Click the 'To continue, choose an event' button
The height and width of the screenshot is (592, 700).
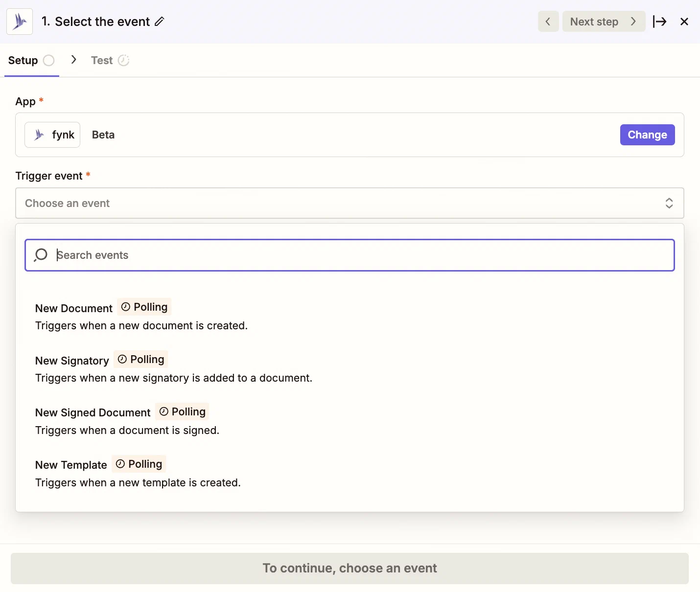point(350,569)
